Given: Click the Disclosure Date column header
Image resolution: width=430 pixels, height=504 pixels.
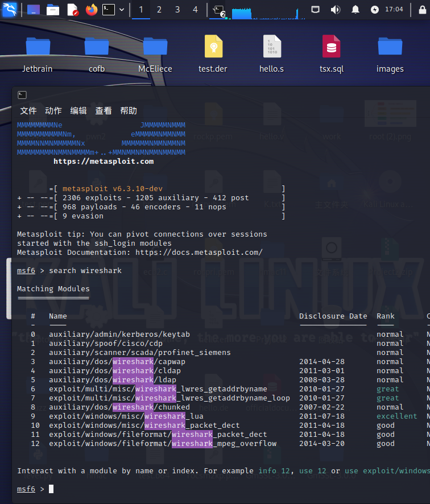Looking at the screenshot, I should click(333, 316).
